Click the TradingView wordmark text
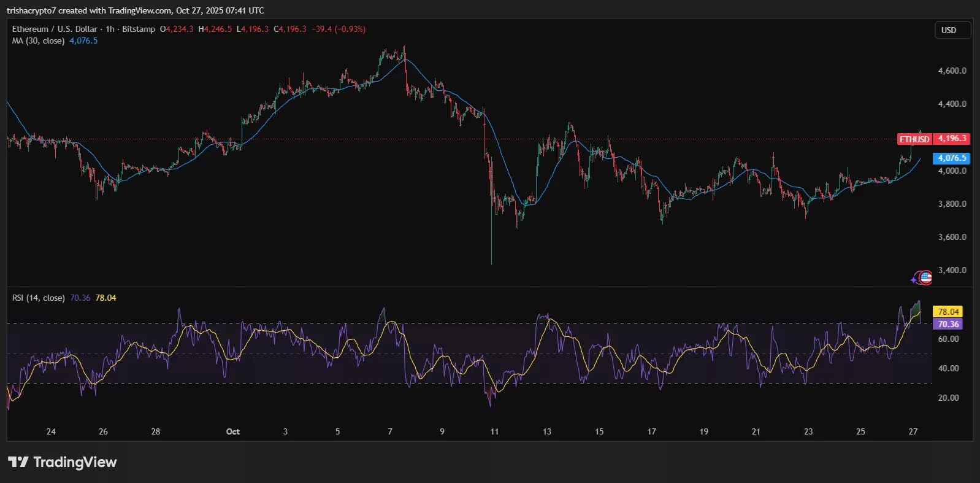The height and width of the screenshot is (483, 980). tap(75, 462)
